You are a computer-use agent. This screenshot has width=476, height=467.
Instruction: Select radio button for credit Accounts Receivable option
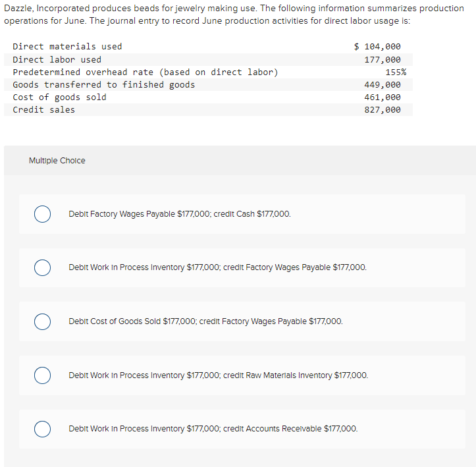[x=43, y=429]
